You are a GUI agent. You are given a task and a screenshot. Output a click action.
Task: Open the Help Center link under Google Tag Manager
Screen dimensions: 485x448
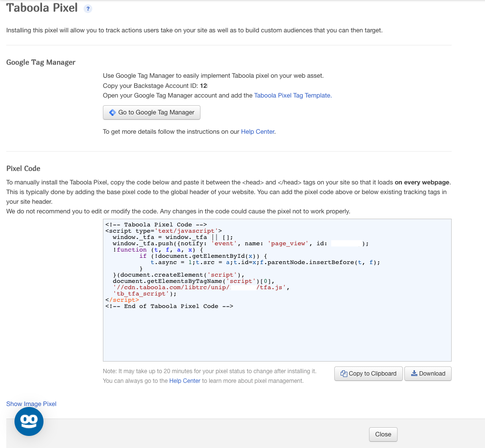pyautogui.click(x=257, y=132)
